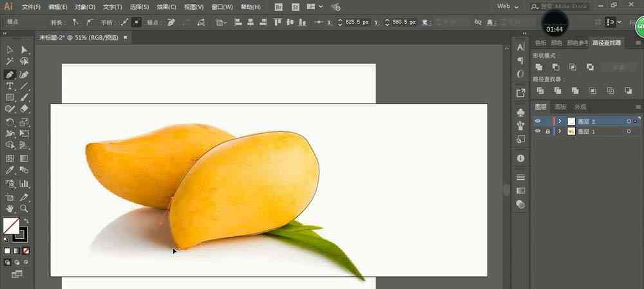The image size is (644, 289).
Task: Toggle visibility of layer 1
Action: pos(538,131)
